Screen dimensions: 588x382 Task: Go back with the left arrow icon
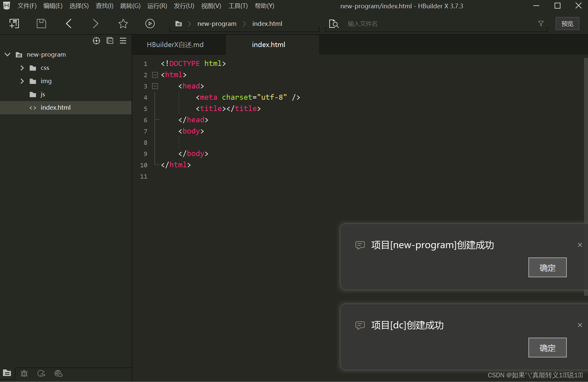[69, 24]
